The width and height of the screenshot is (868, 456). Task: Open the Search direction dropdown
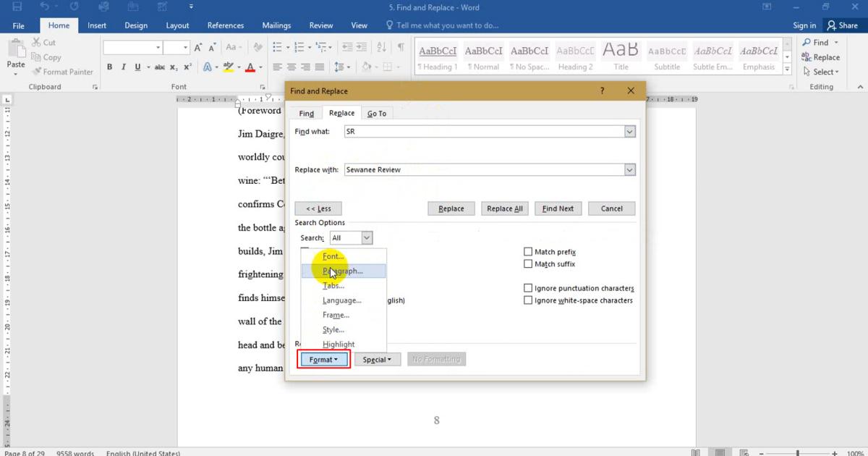(x=366, y=238)
